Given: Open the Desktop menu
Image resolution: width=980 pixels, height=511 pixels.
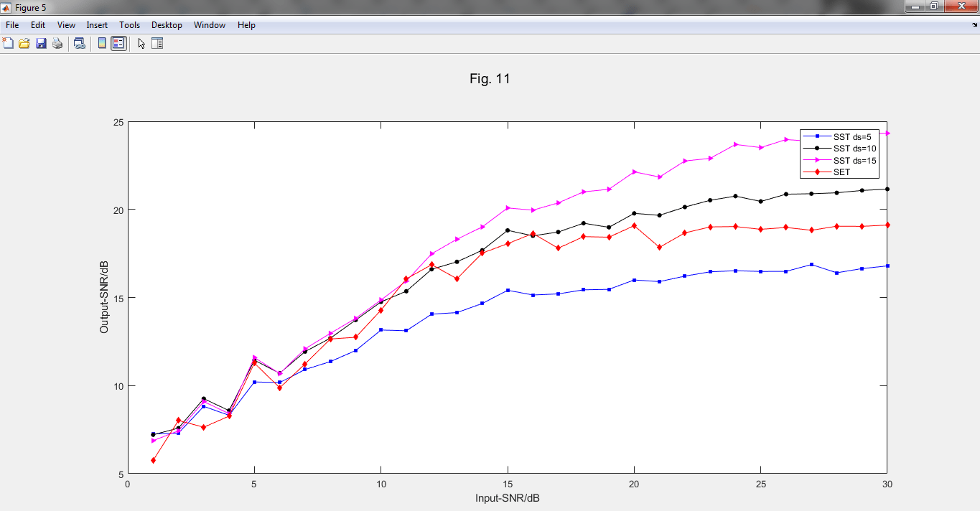Looking at the screenshot, I should coord(167,25).
